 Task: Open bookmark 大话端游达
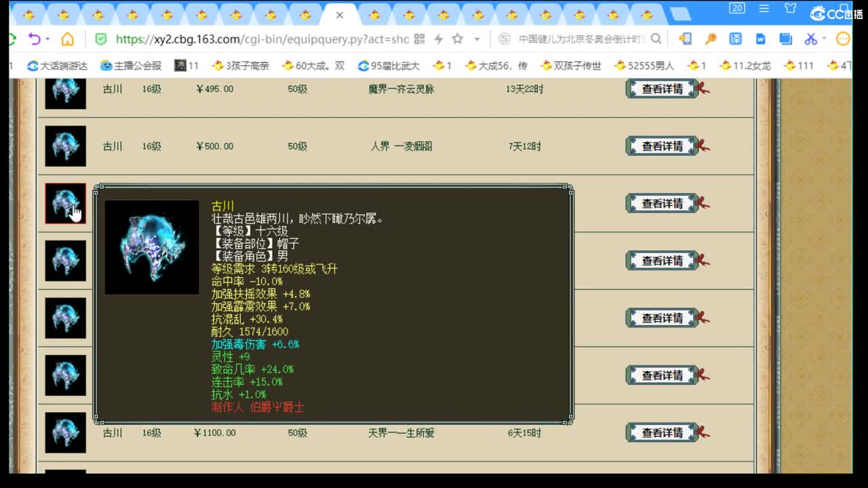click(x=57, y=66)
